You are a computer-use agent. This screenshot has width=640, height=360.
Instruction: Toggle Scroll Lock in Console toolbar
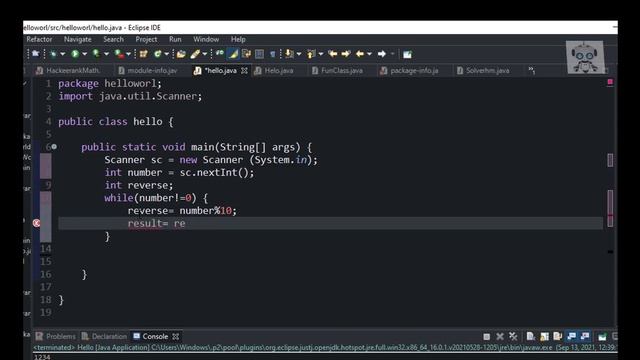544,337
